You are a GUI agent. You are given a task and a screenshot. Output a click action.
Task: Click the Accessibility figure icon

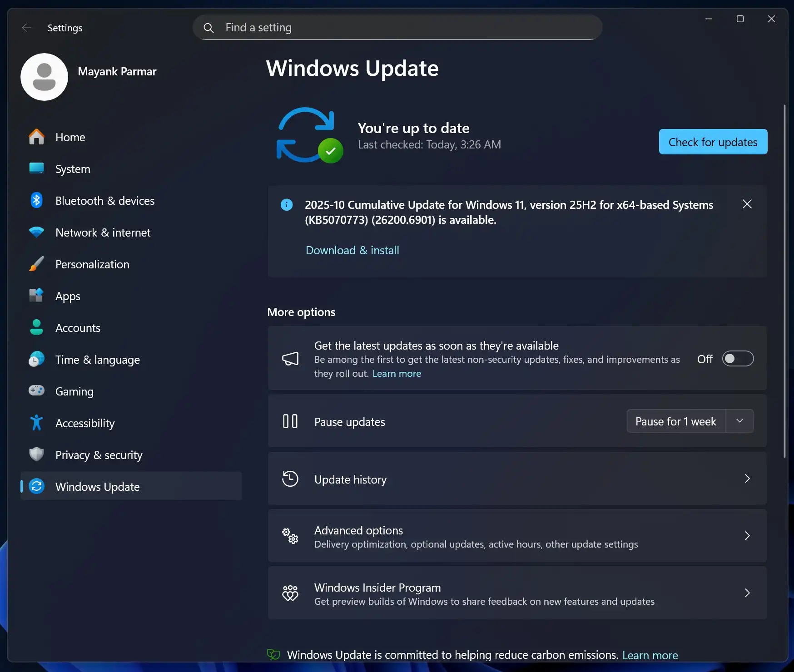[36, 423]
